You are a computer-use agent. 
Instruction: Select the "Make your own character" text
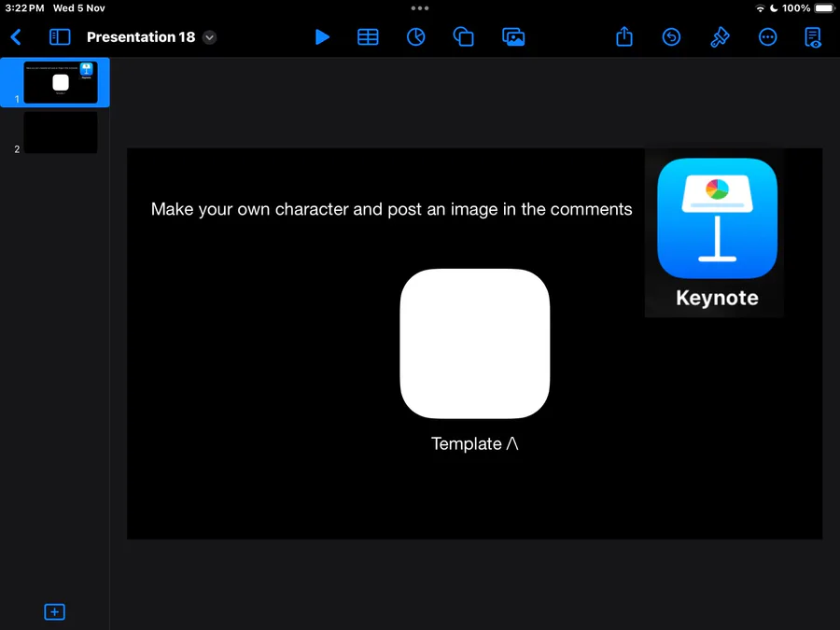click(x=392, y=209)
